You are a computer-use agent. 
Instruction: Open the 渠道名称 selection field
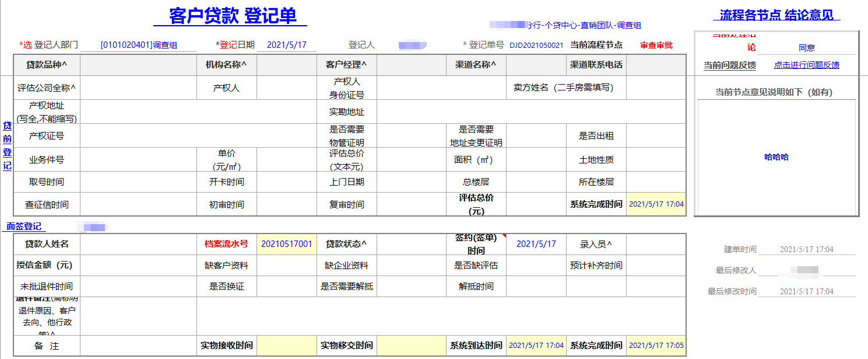tap(536, 65)
